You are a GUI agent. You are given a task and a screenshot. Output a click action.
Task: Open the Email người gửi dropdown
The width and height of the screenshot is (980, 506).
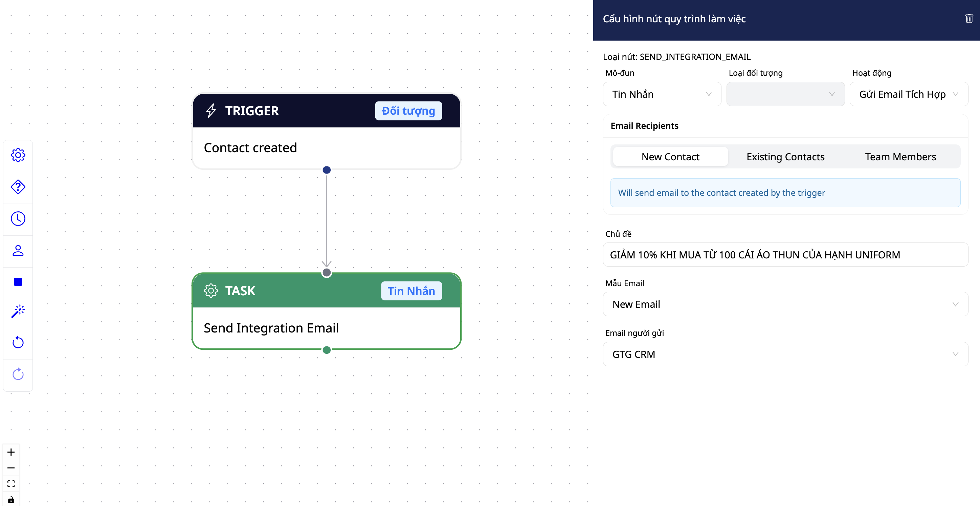[x=785, y=354]
